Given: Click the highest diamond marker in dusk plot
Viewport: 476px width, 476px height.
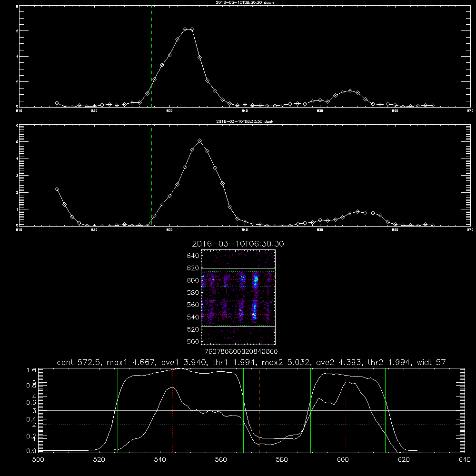Looking at the screenshot, I should (199, 141).
